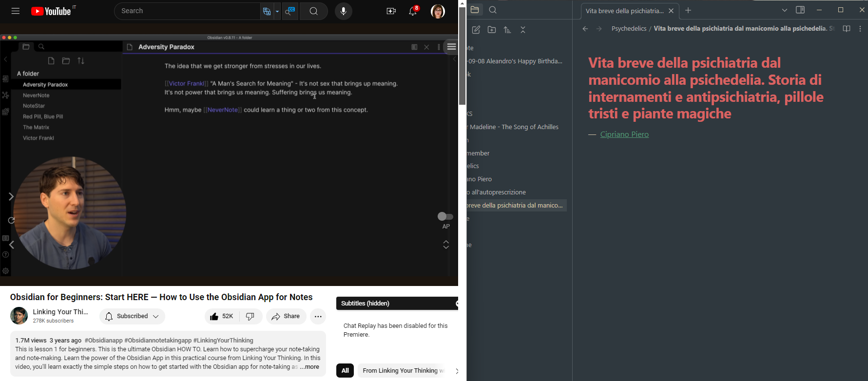
Task: Click the video title Obsidian for Beginners
Action: (161, 297)
